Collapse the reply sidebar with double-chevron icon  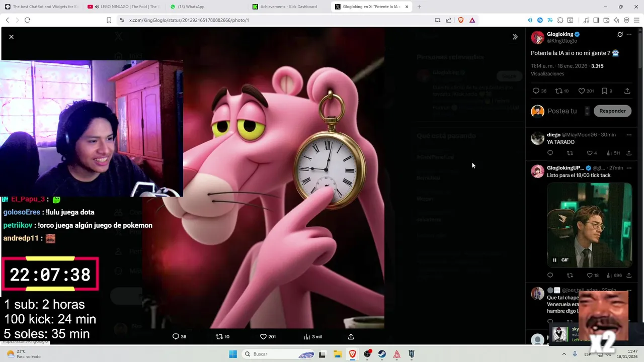[515, 37]
